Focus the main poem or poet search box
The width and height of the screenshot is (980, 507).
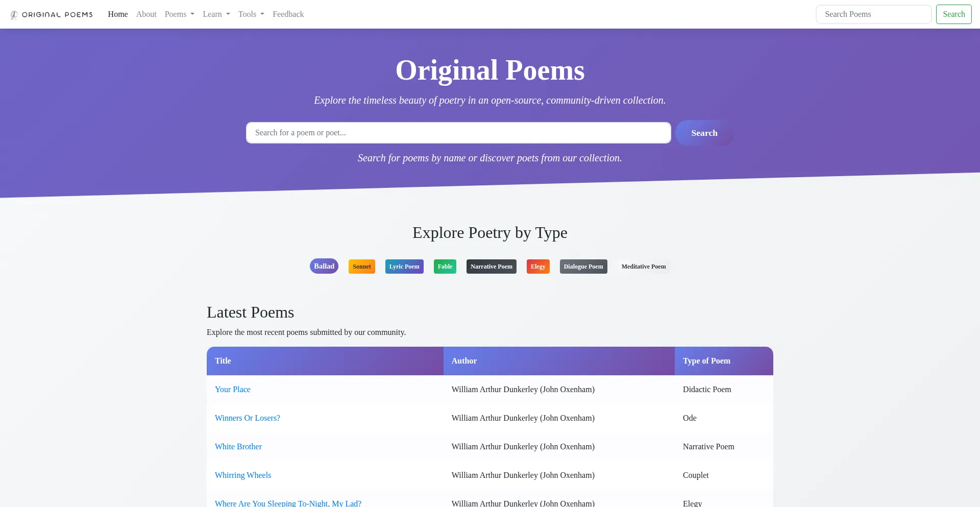click(458, 133)
